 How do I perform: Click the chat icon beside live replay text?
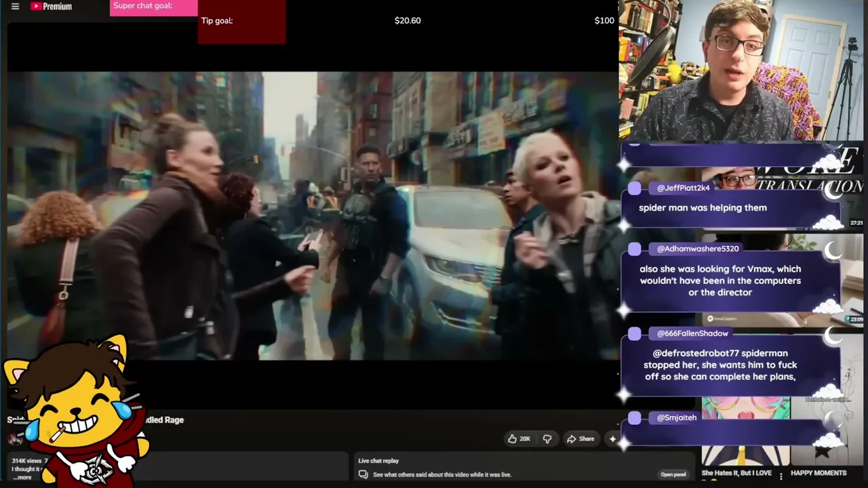(363, 474)
